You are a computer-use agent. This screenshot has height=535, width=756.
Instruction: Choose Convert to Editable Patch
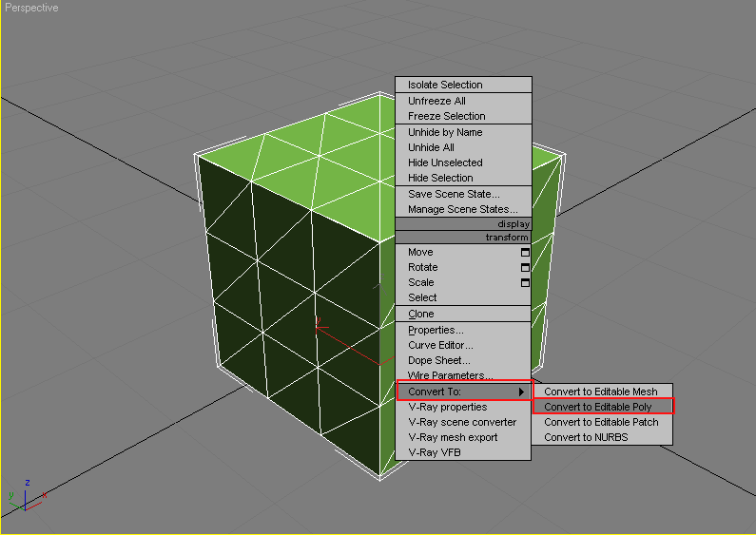603,422
